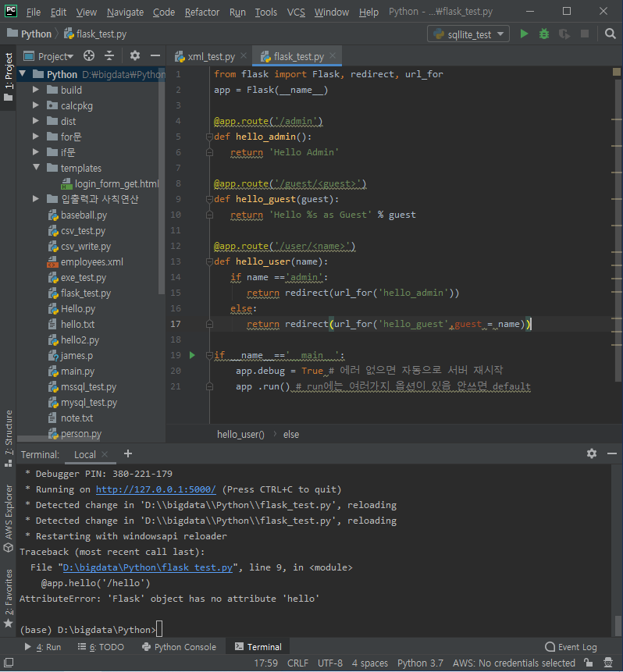This screenshot has height=672, width=623.
Task: Open the 1: Project side tool window
Action: click(8, 77)
